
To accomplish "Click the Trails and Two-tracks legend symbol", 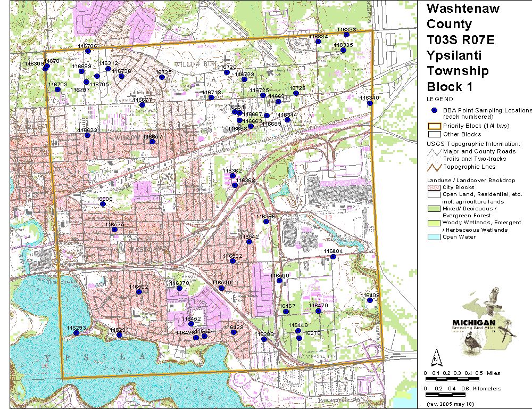I will 435,159.
